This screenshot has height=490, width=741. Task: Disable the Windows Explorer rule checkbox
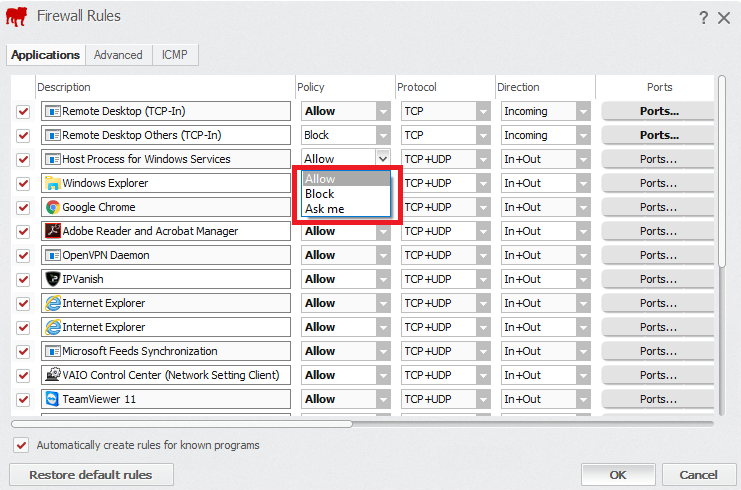[23, 183]
